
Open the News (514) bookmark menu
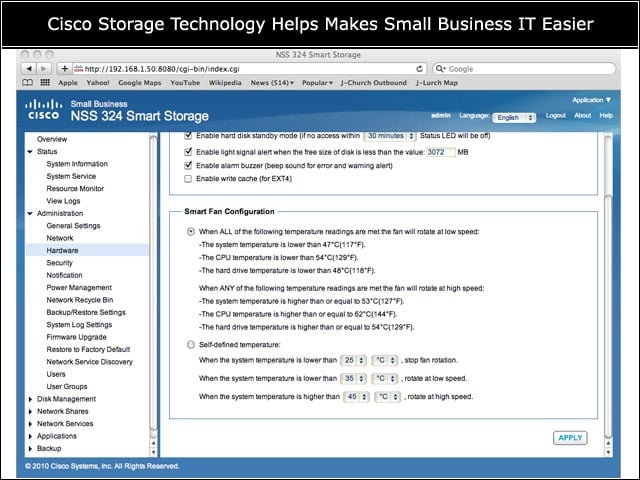coord(272,82)
